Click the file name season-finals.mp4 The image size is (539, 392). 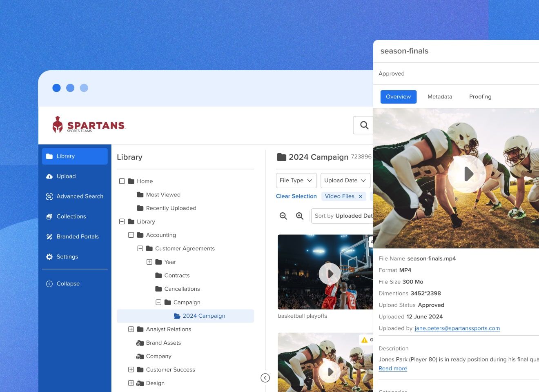(x=432, y=258)
